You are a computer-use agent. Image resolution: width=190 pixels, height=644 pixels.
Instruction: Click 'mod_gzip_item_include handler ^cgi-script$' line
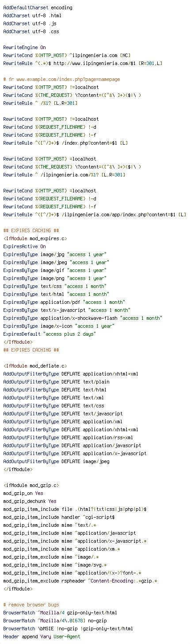59,517
